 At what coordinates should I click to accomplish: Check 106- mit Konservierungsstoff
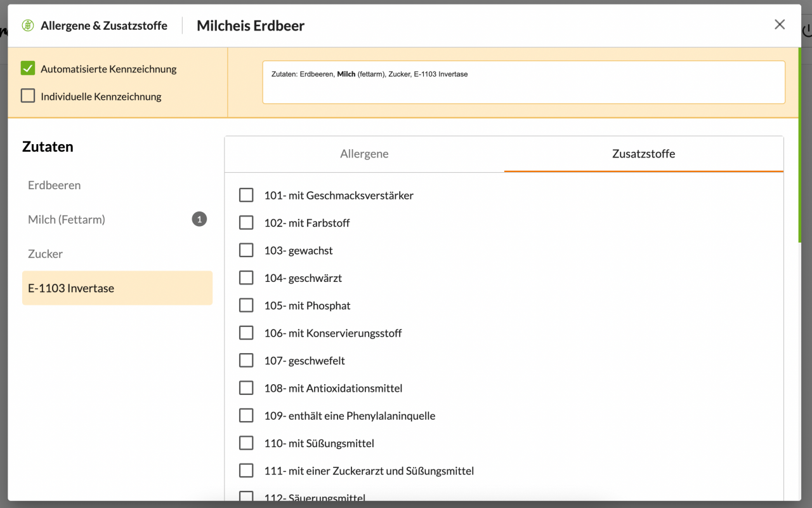(246, 333)
